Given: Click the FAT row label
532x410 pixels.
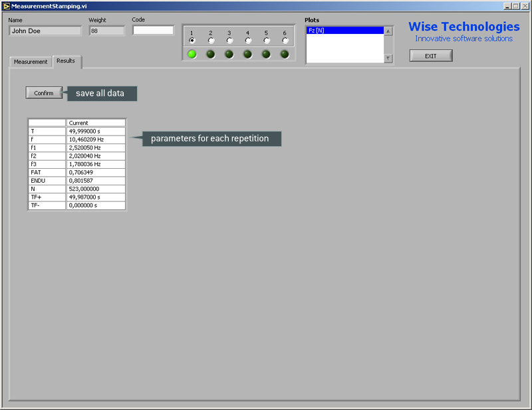Looking at the screenshot, I should 47,172.
